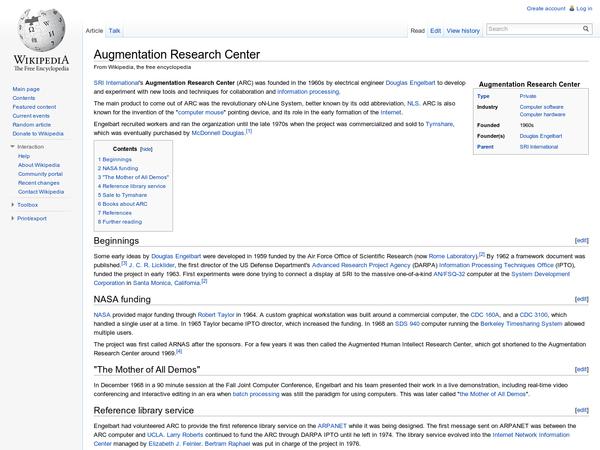Switch to the Talk tab
Viewport: 600px width, 450px height.
pos(114,31)
